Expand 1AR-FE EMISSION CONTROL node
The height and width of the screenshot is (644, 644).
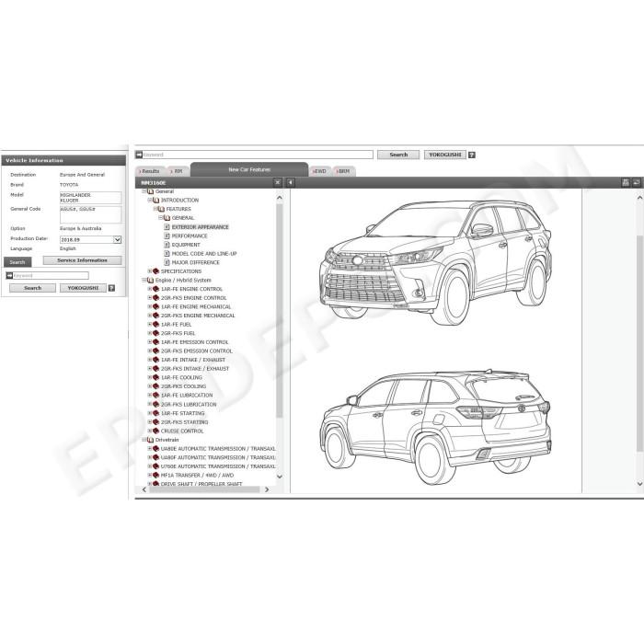tap(149, 342)
